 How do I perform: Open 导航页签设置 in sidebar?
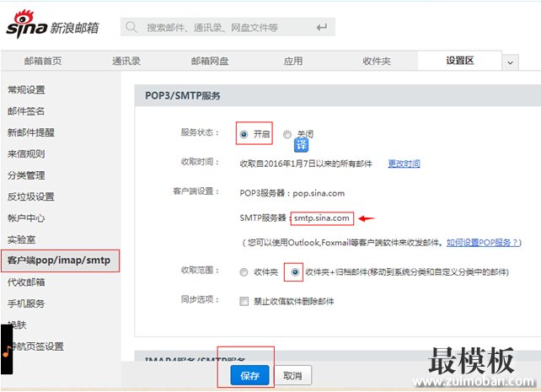(36, 346)
